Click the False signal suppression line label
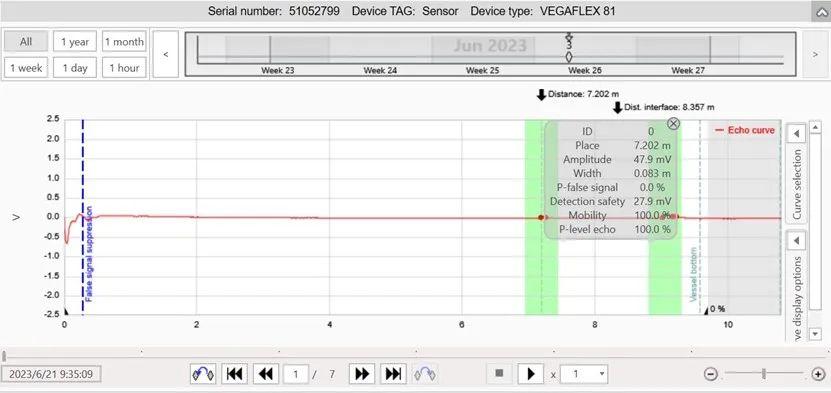831x393 pixels. click(x=89, y=253)
